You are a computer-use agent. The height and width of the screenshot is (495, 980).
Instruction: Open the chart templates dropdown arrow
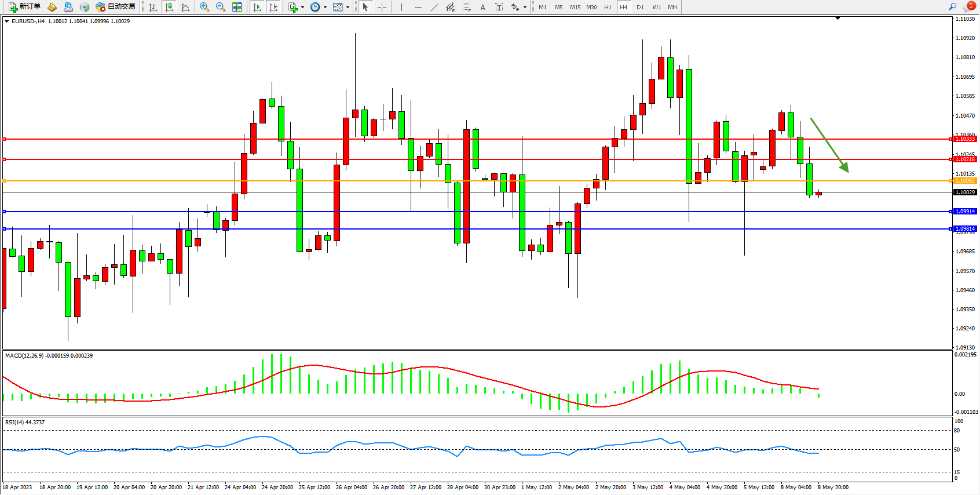348,8
